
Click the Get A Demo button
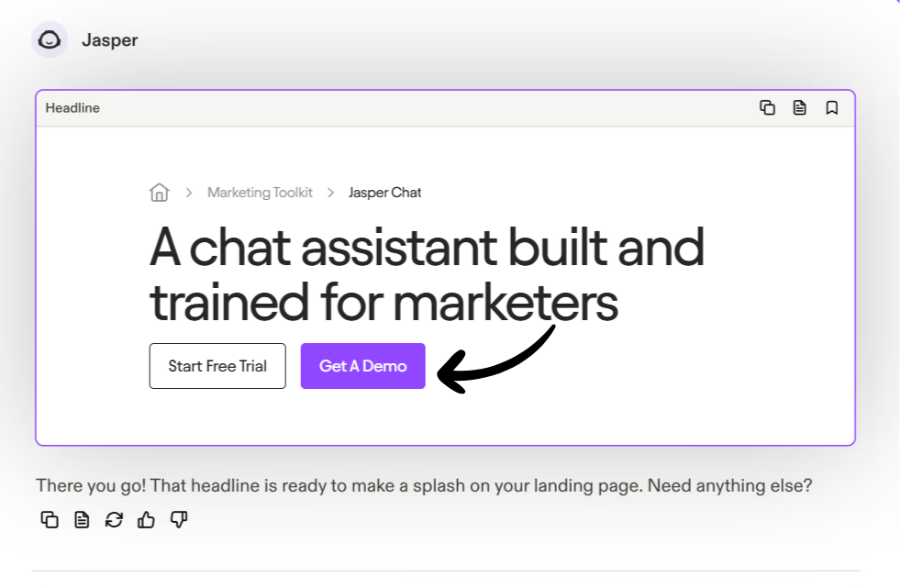[x=363, y=366]
